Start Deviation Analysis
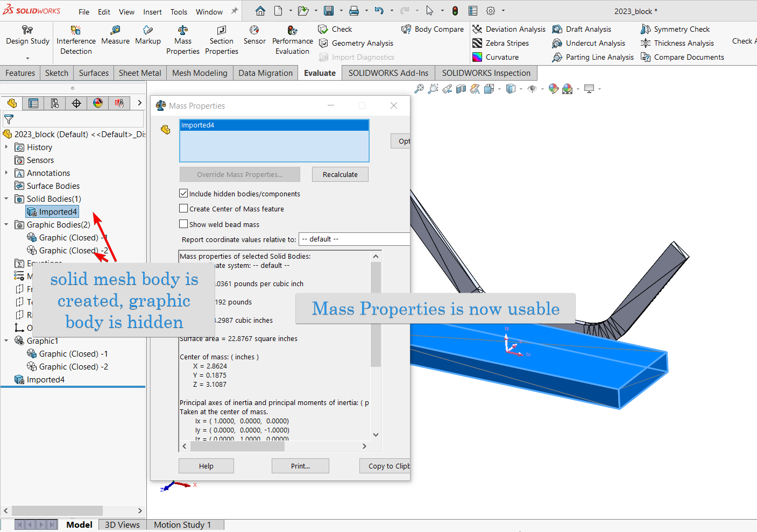The image size is (757, 532). pos(509,29)
